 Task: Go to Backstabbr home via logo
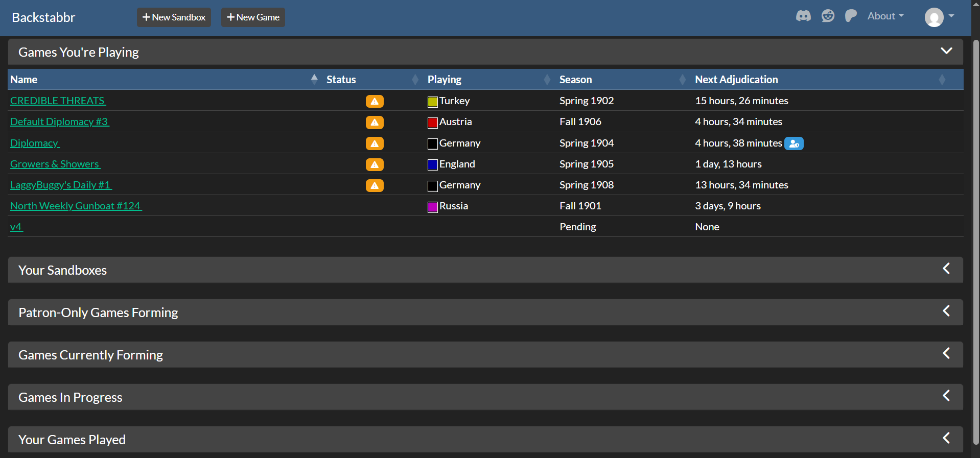pyautogui.click(x=43, y=17)
